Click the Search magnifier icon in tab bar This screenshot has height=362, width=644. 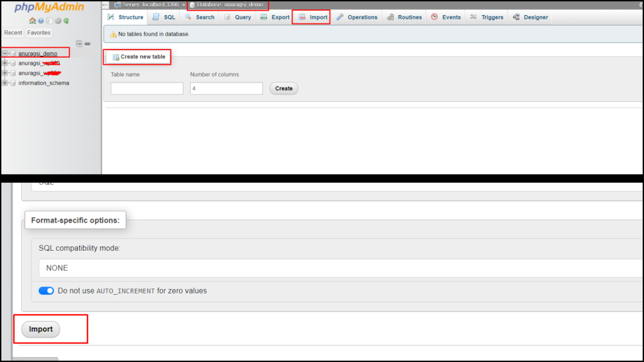click(189, 17)
